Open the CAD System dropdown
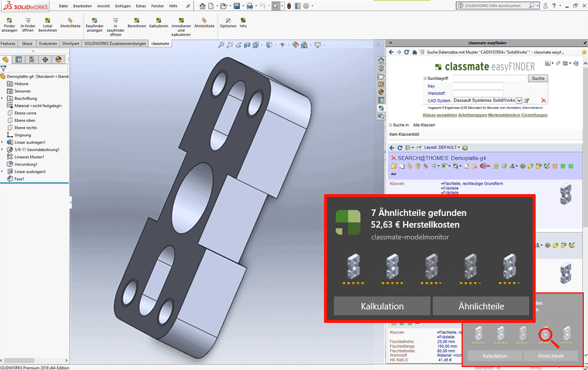Screen dimensions: 588x370 tap(519, 101)
